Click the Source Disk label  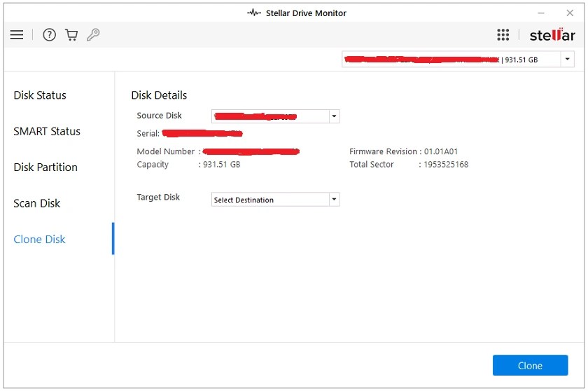coord(159,116)
